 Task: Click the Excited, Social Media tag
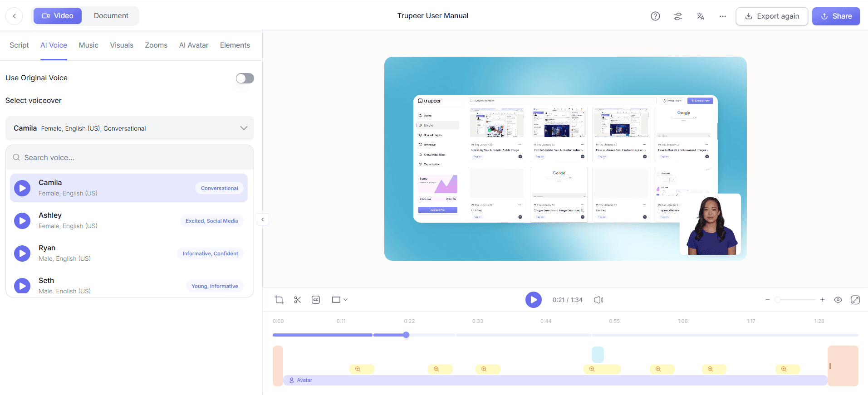click(211, 221)
